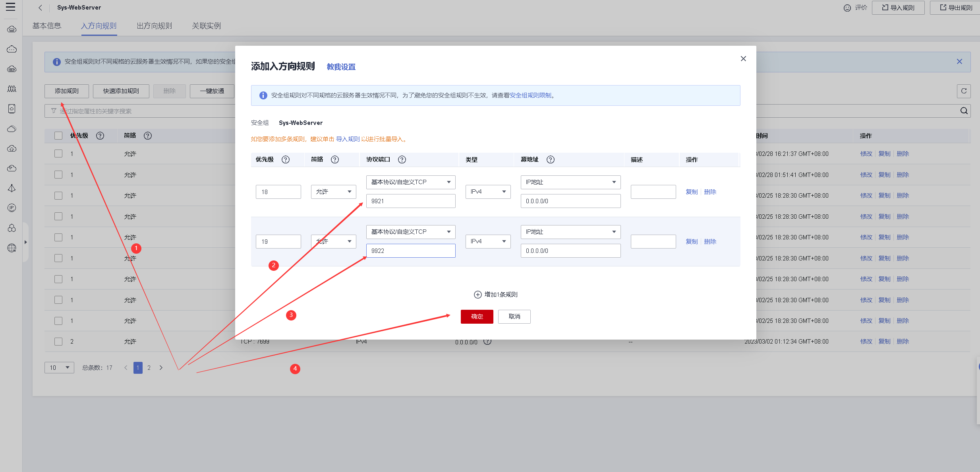Click the plus icon for 增加1条规则
The image size is (980, 472).
point(477,295)
